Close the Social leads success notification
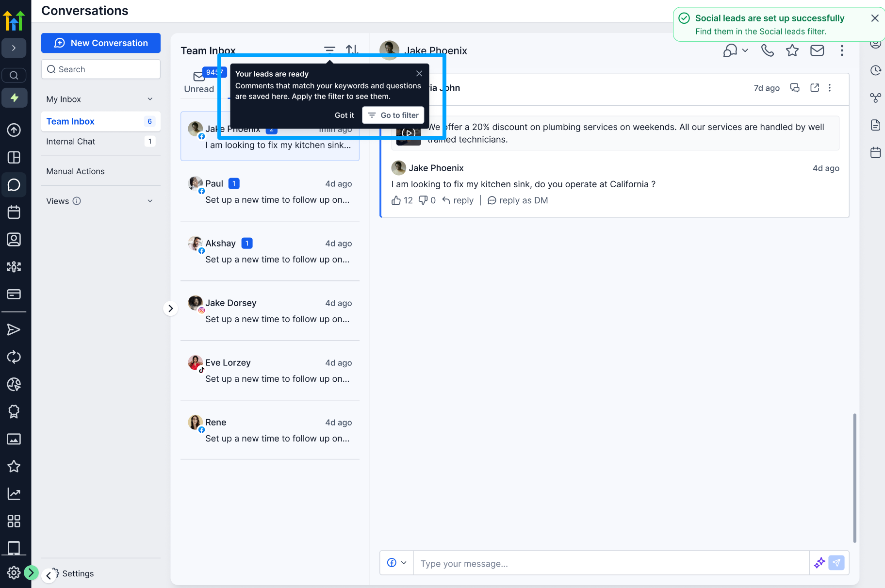The width and height of the screenshot is (885, 588). click(875, 18)
